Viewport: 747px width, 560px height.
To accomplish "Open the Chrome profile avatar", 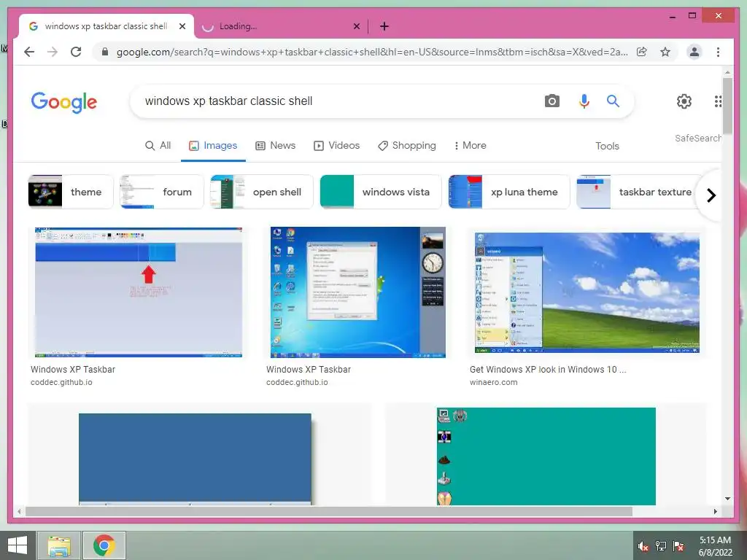I will tap(694, 52).
